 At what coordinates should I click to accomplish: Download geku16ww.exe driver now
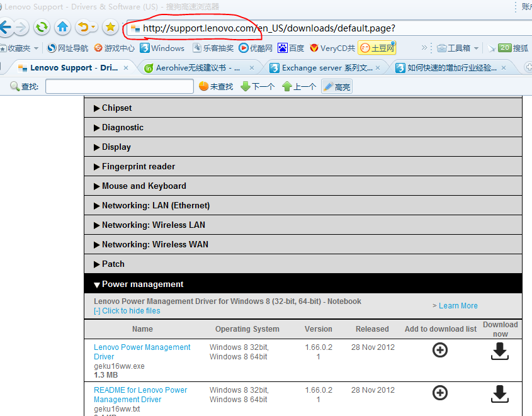click(x=500, y=351)
